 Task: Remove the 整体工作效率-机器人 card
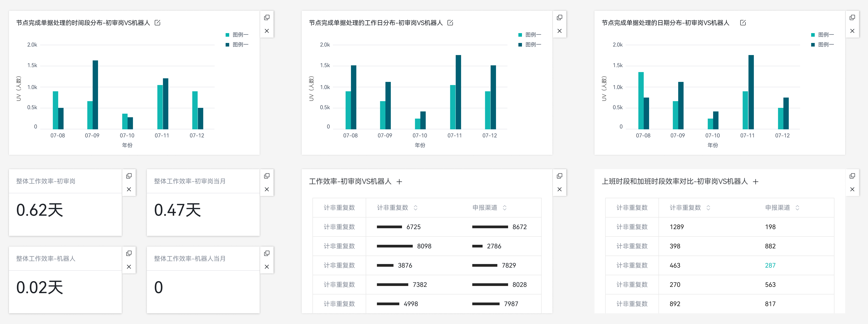click(129, 267)
